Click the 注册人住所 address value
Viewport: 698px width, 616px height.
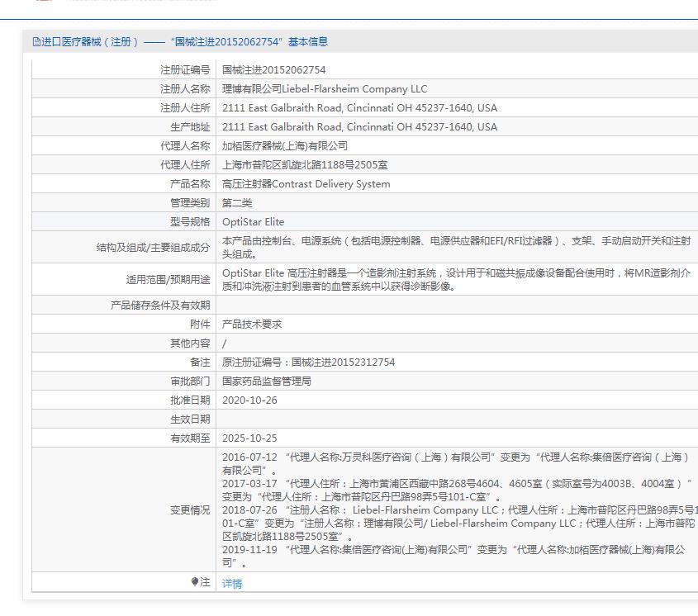359,108
